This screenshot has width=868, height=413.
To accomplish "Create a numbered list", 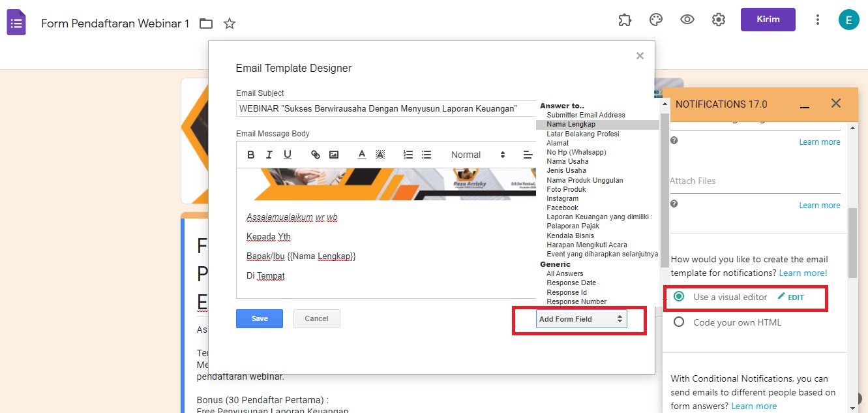I will (408, 155).
